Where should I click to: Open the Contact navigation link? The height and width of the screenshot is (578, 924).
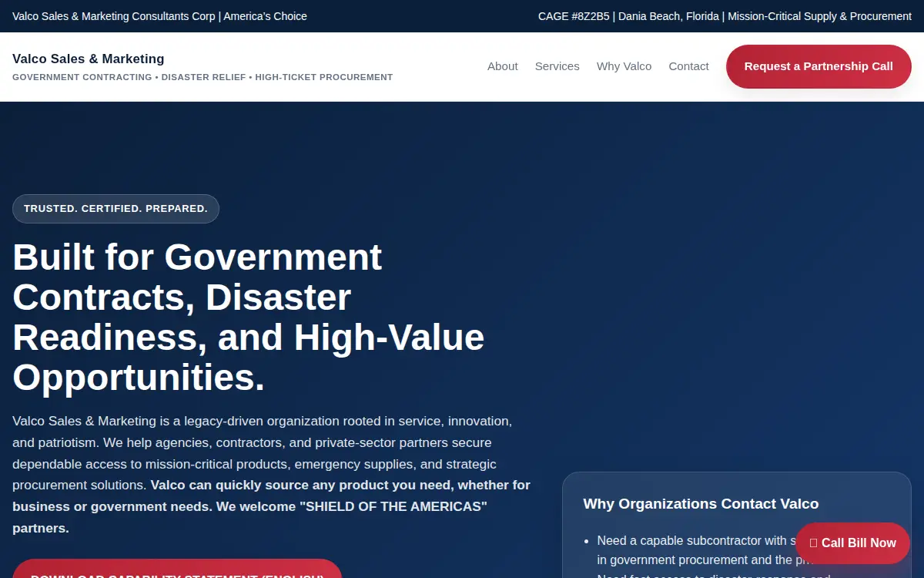[688, 66]
